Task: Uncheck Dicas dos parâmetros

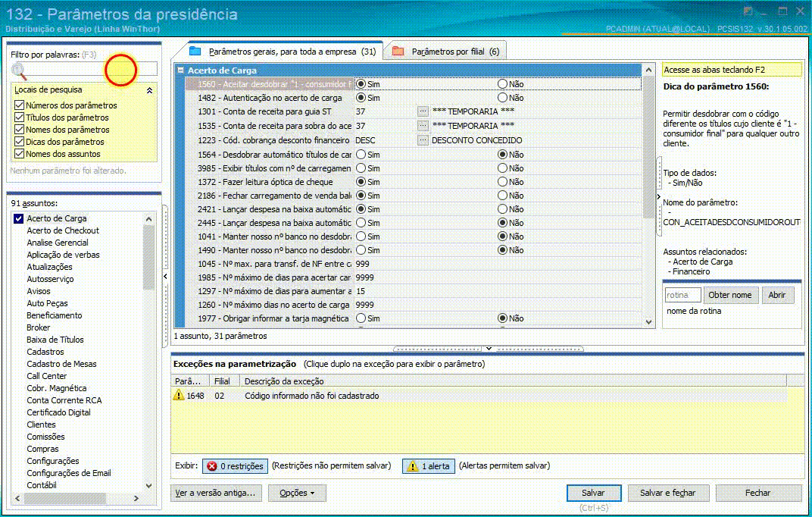Action: pyautogui.click(x=19, y=142)
